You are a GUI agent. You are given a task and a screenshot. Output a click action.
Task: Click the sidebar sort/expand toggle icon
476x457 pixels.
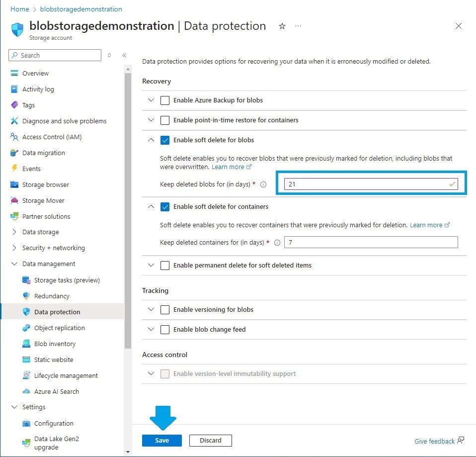pyautogui.click(x=109, y=55)
